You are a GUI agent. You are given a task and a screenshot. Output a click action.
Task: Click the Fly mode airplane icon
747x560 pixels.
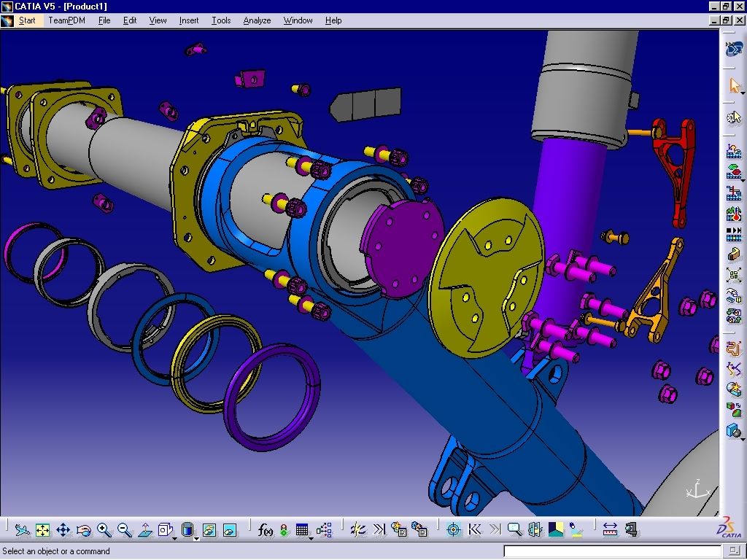[22, 530]
